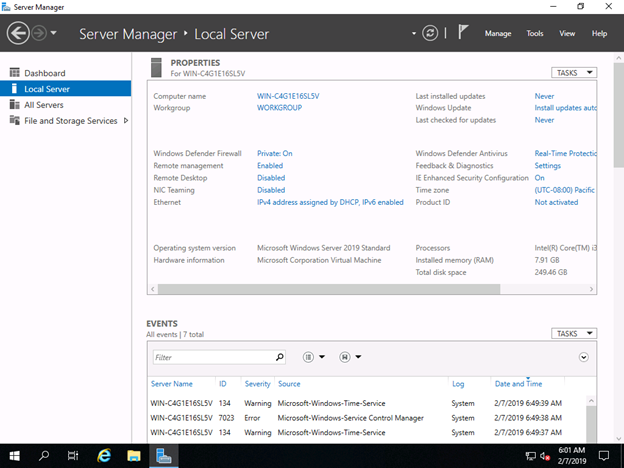The image size is (624, 468).
Task: Refresh Server Manager with the refresh icon
Action: click(430, 33)
